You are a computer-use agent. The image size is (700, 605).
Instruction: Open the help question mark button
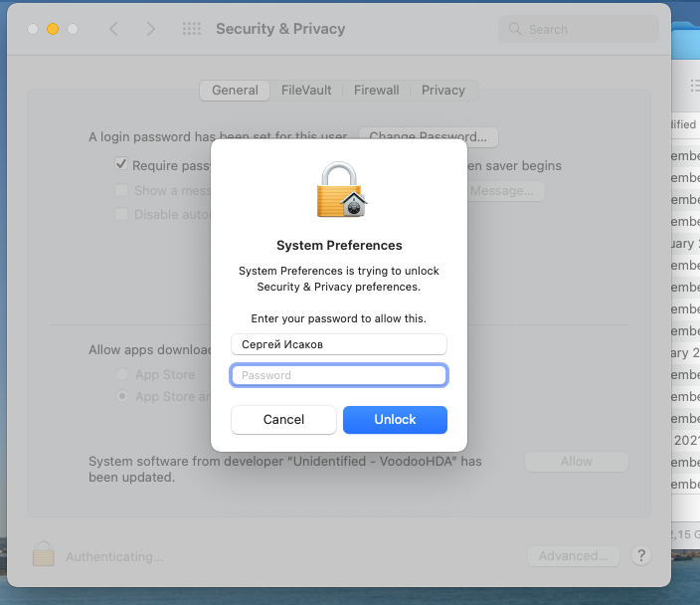tap(641, 556)
